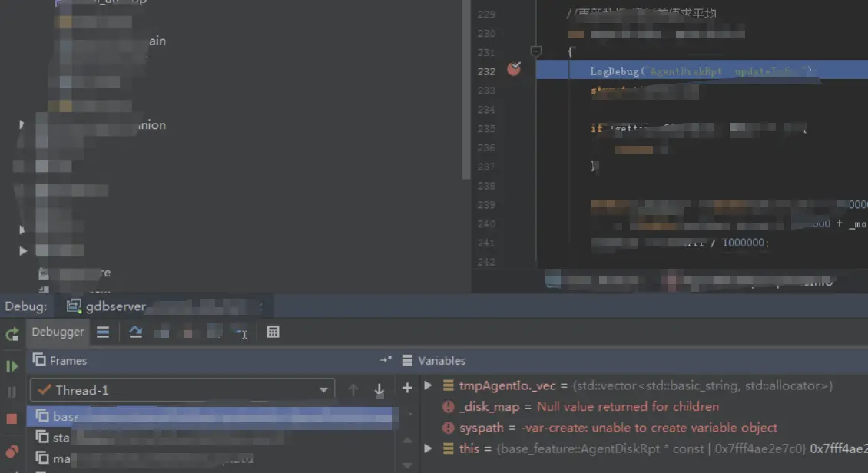Click the error icon beside _disk_map
The width and height of the screenshot is (868, 473).
click(x=449, y=407)
